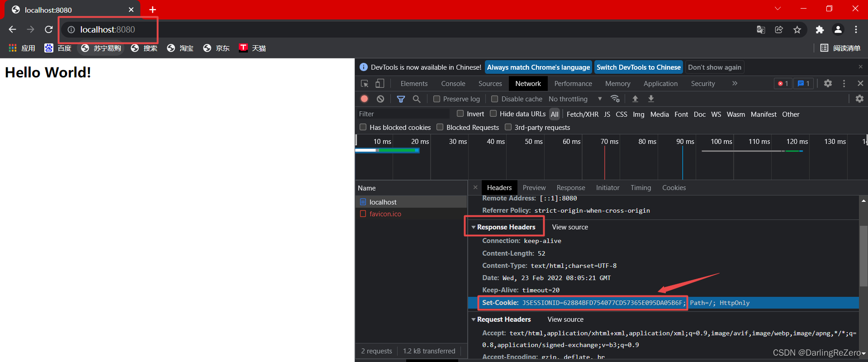Click the share page icon

[779, 29]
